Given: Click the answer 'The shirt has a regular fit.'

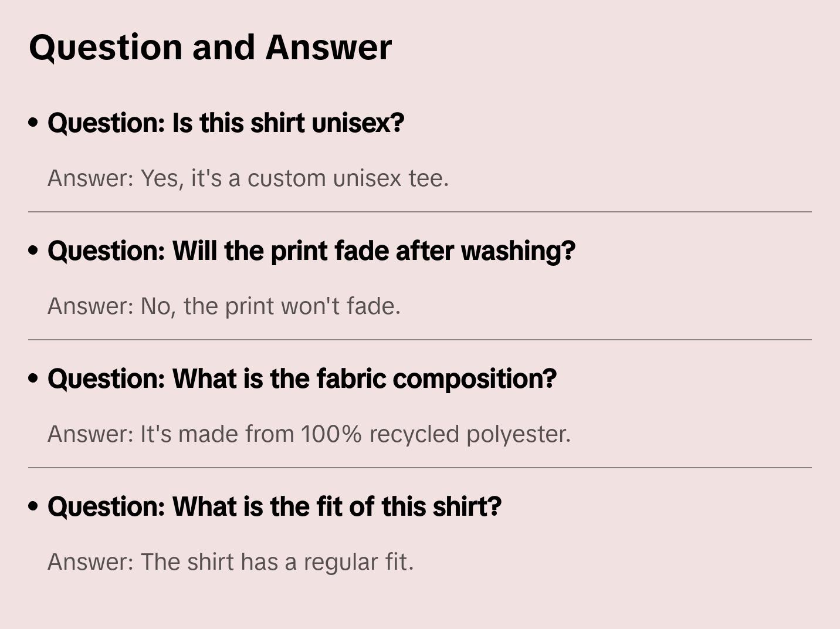Looking at the screenshot, I should coord(231,562).
